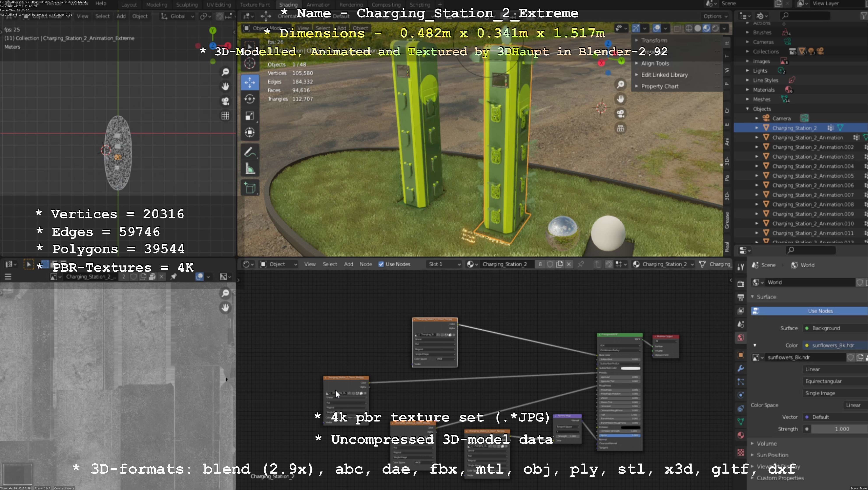Toggle viewport overlays button
This screenshot has height=490, width=868.
point(657,28)
